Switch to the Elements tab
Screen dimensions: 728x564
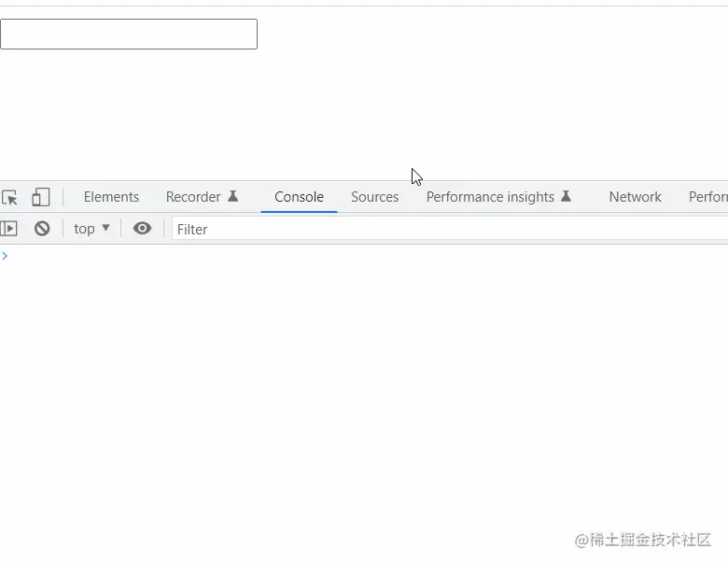[111, 197]
